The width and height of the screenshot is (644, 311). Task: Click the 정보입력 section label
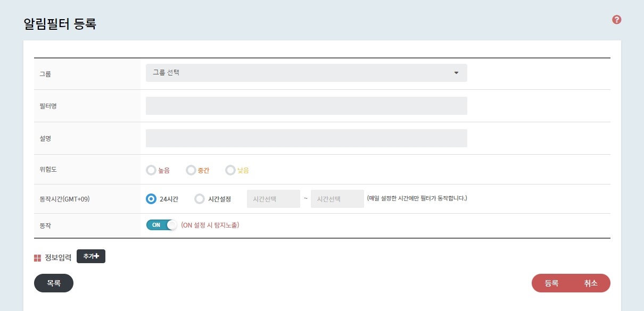click(x=58, y=258)
